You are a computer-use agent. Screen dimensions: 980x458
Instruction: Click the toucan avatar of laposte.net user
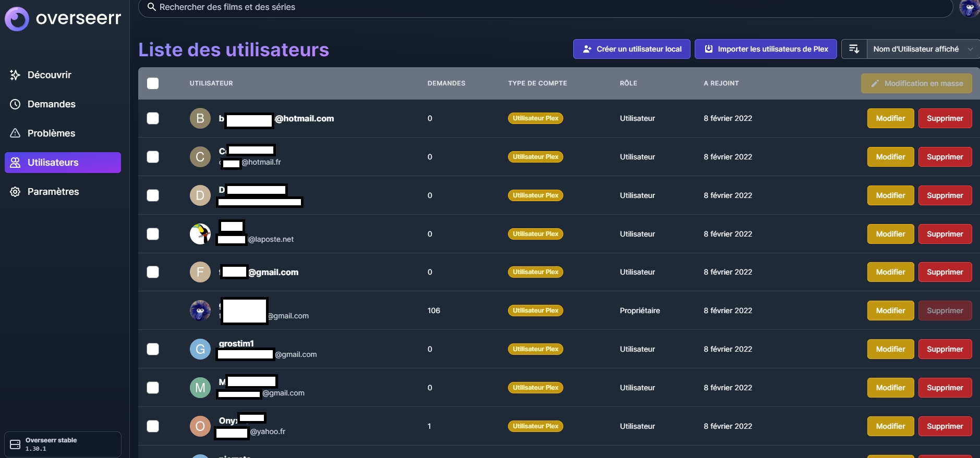(200, 234)
